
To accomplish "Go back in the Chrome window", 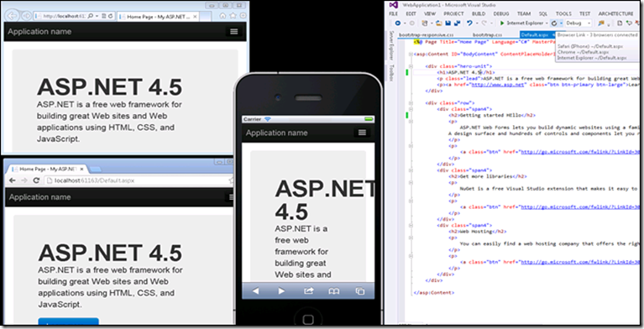I will 13,180.
